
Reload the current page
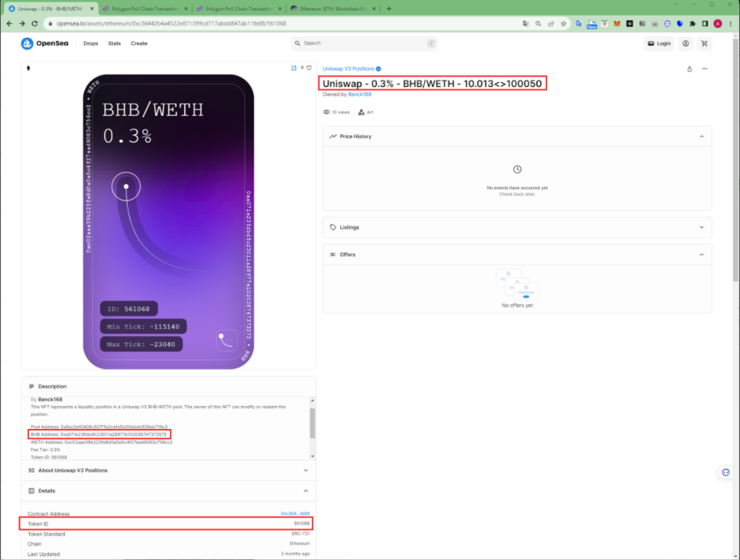click(x=35, y=24)
